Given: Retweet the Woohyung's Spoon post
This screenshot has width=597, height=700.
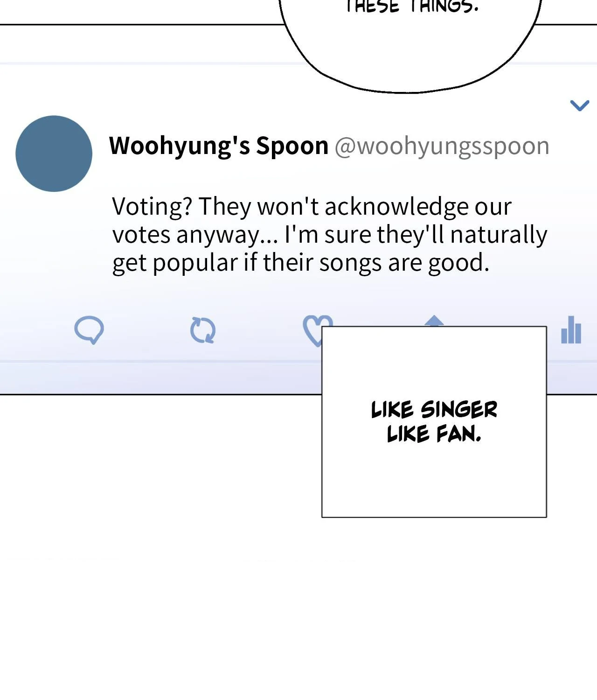Looking at the screenshot, I should (x=203, y=330).
